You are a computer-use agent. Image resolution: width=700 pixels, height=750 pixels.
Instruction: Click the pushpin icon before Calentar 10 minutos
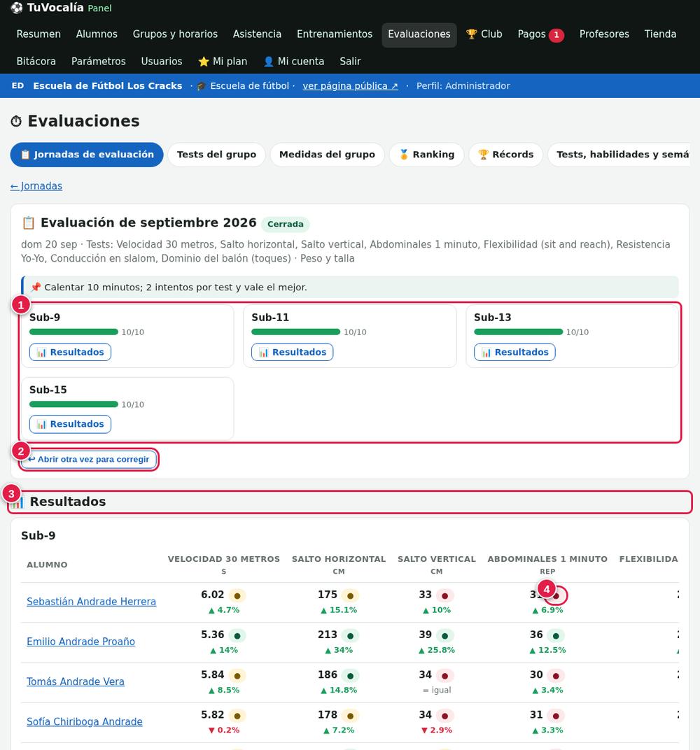(x=36, y=287)
